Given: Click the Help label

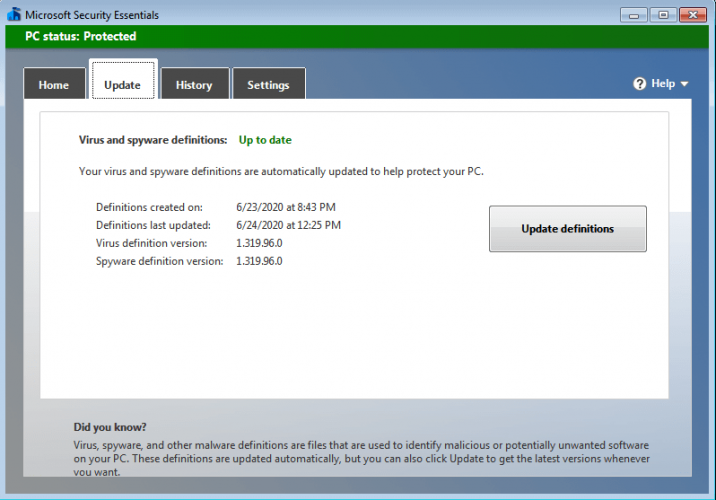Looking at the screenshot, I should 663,84.
